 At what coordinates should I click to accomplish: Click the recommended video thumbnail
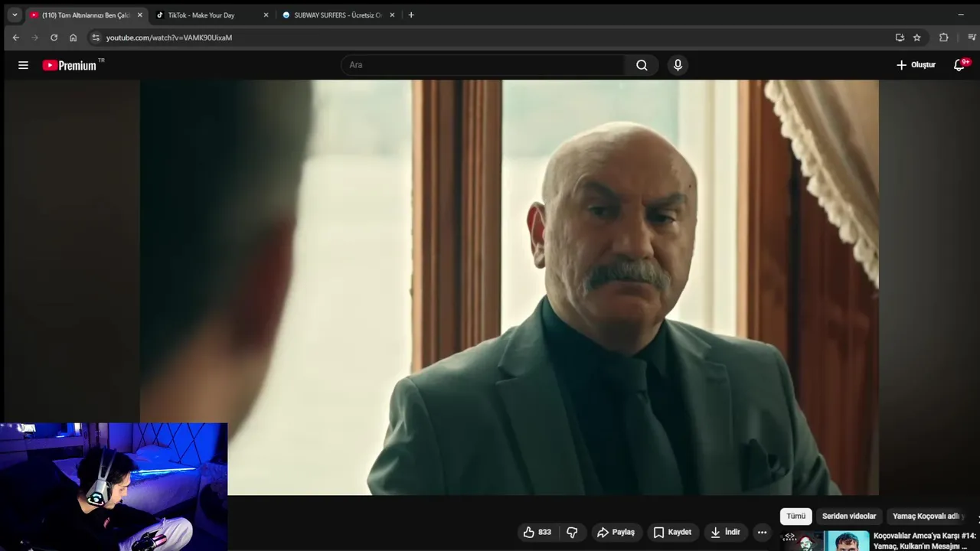pos(825,541)
